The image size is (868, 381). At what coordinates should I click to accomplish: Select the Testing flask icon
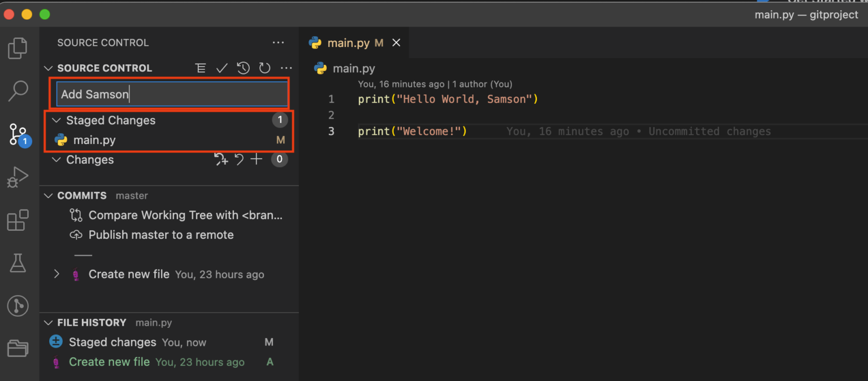click(18, 263)
